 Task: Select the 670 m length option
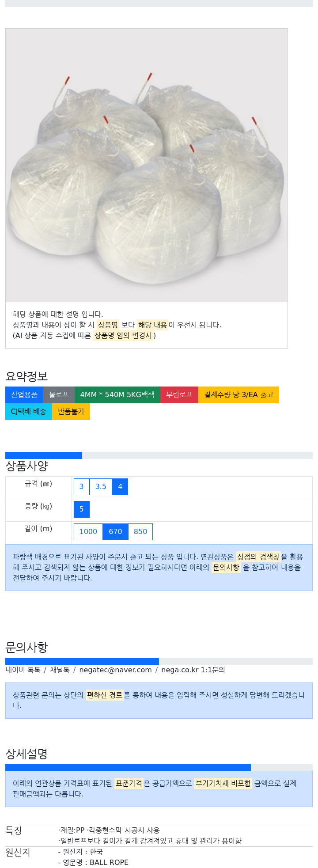pyautogui.click(x=116, y=532)
